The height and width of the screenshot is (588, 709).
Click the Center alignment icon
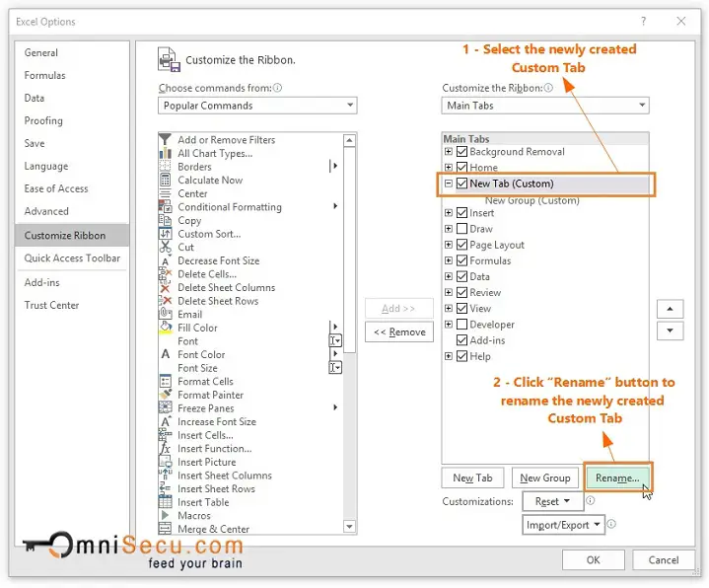[x=165, y=193]
